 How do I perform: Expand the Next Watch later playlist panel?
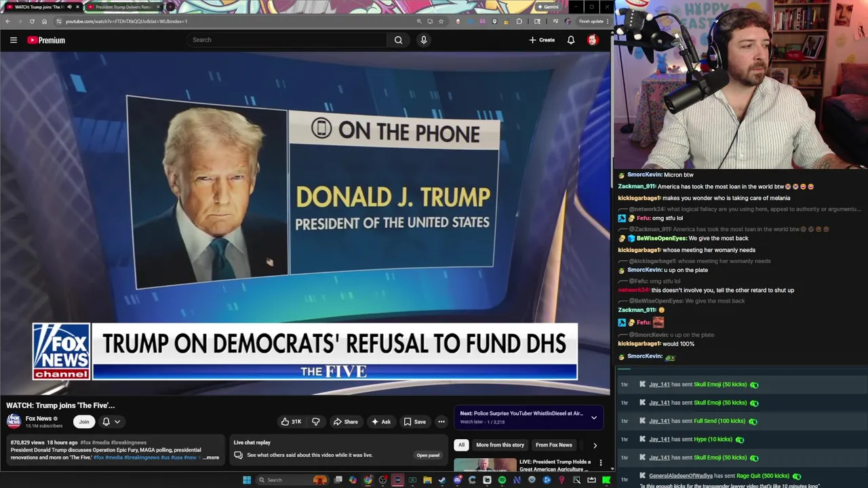(594, 418)
